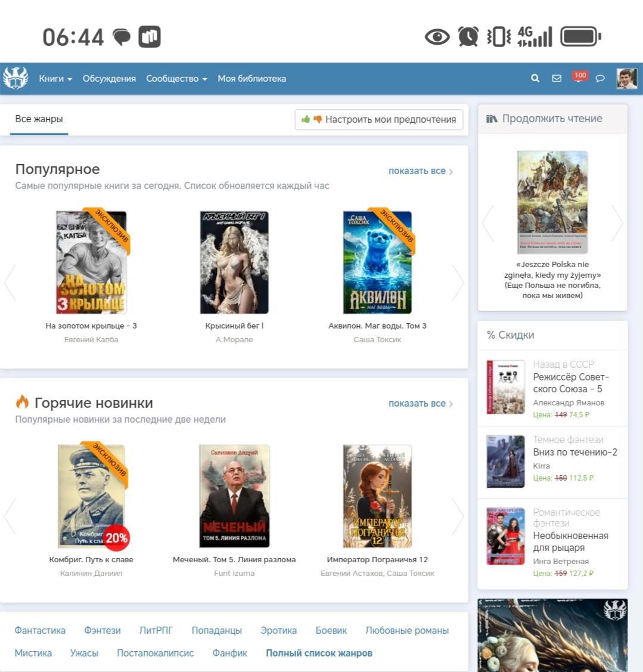The height and width of the screenshot is (672, 643).
Task: Click показать все for Горячие новинки
Action: pyautogui.click(x=421, y=403)
